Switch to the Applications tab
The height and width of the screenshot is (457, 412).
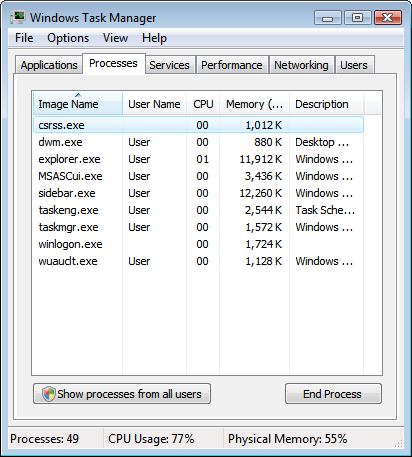(x=49, y=65)
